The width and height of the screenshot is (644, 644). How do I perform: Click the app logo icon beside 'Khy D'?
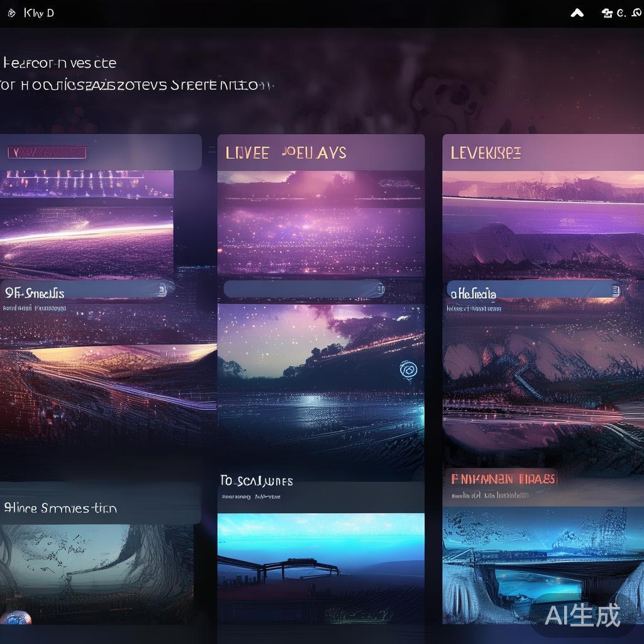(11, 13)
